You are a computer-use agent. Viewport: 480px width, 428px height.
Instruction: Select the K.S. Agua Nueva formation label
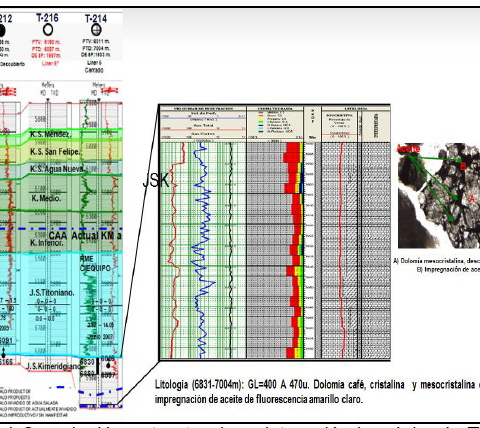[57, 169]
